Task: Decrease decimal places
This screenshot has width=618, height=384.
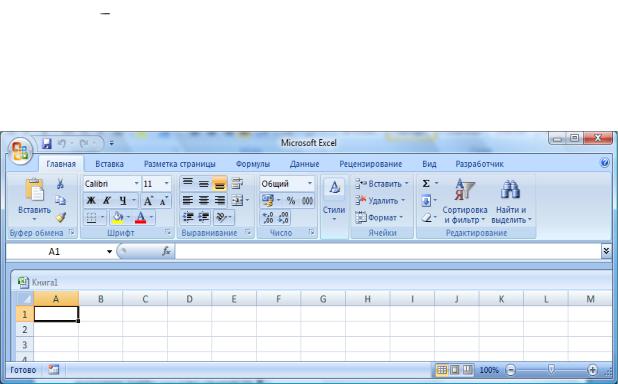Action: click(x=283, y=217)
